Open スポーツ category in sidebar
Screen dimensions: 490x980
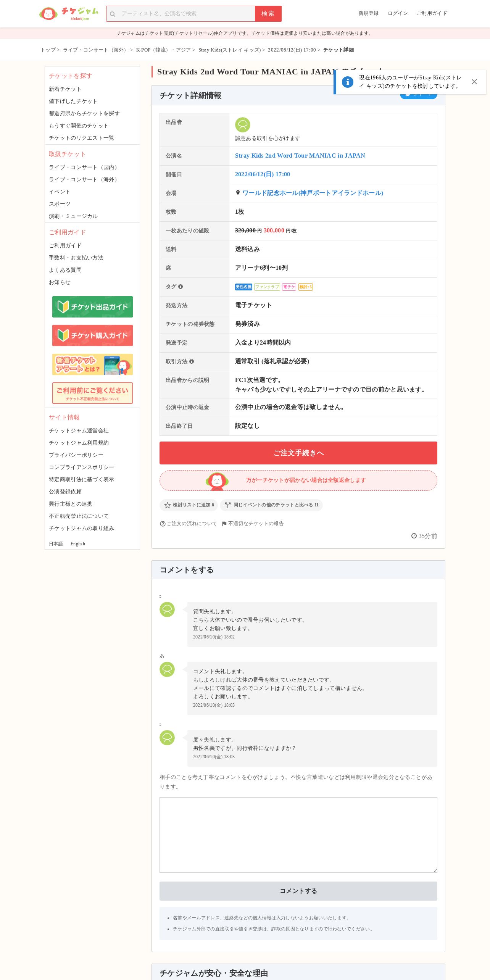click(x=60, y=204)
